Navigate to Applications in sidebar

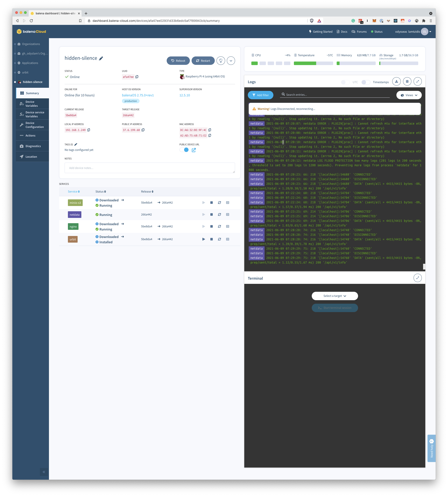[30, 63]
